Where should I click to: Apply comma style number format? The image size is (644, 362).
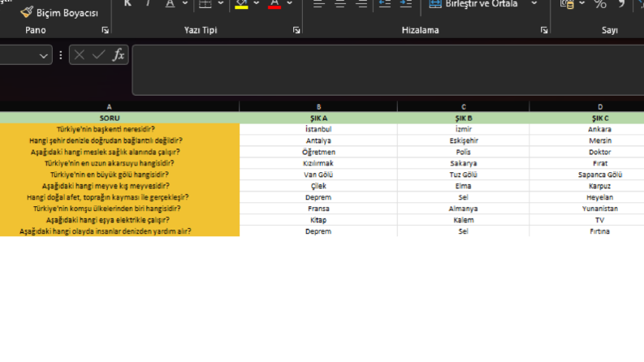click(x=621, y=4)
